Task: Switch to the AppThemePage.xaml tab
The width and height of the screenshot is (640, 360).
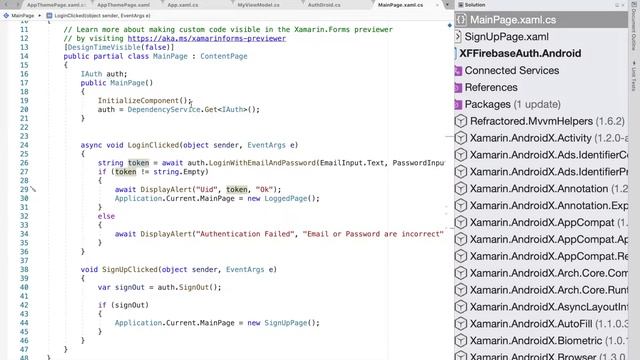Action: click(123, 5)
